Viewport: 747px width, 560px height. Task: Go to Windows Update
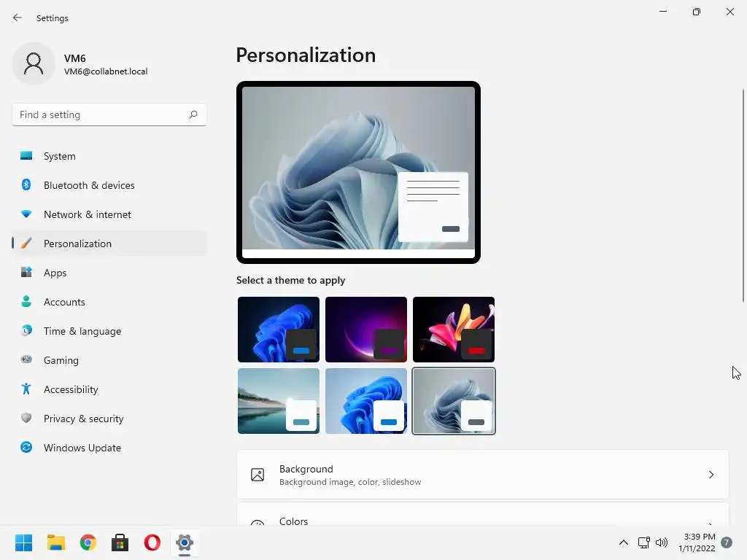(109, 447)
